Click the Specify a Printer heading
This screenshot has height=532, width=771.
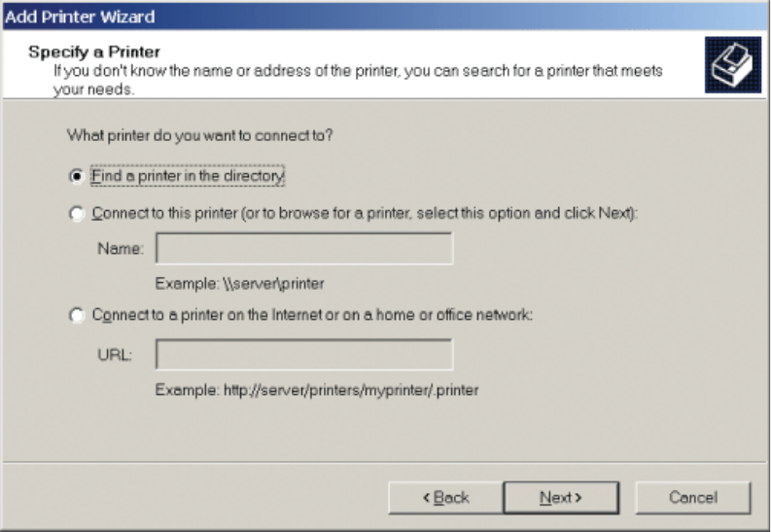tap(94, 51)
